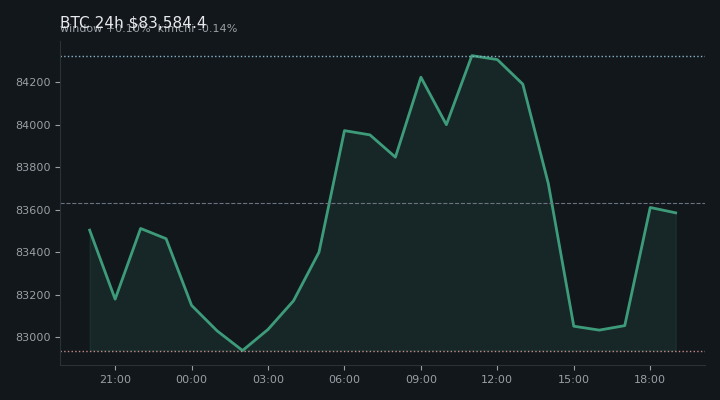The width and height of the screenshot is (720, 400).
Task: Click the 12:00 x-axis label
Action: coord(497,379)
